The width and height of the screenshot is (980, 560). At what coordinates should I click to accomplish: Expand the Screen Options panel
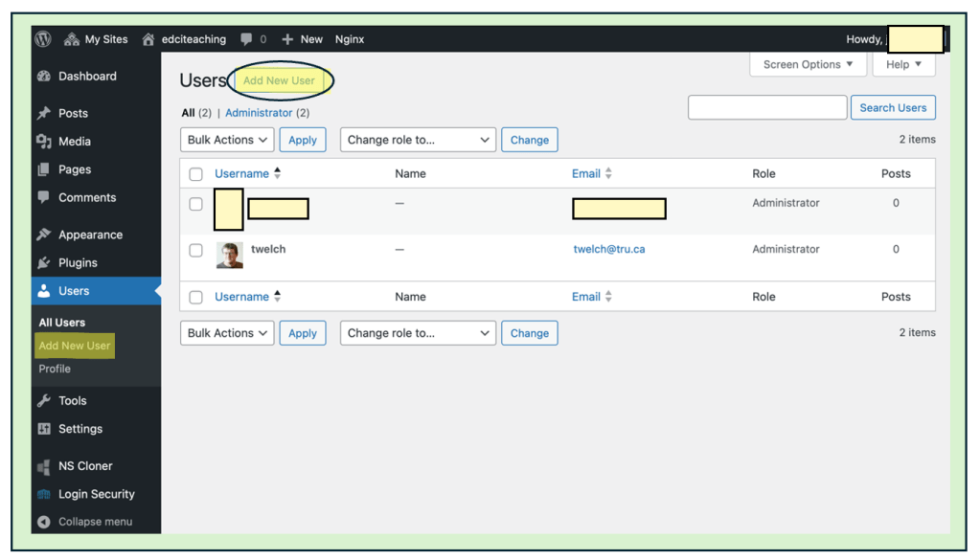tap(808, 65)
